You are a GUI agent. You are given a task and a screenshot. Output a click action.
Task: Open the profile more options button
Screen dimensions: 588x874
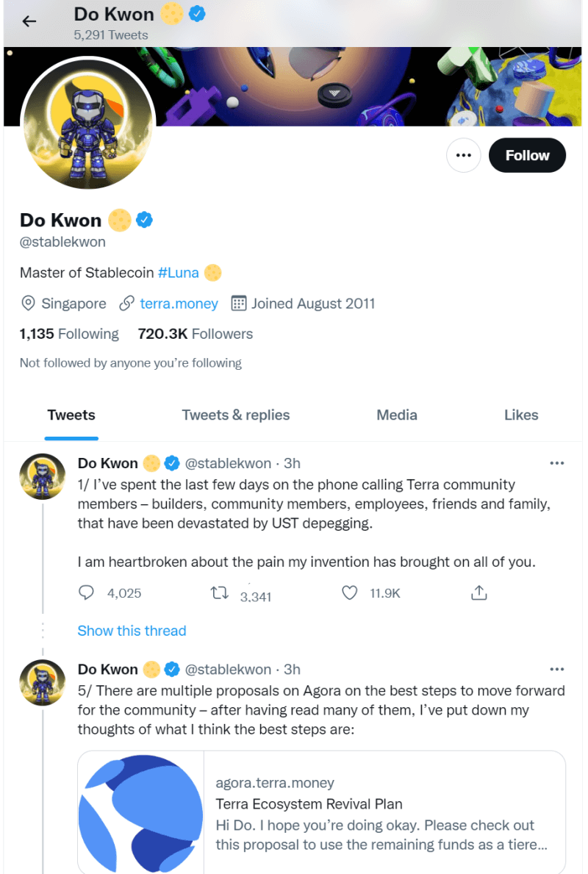coord(463,155)
